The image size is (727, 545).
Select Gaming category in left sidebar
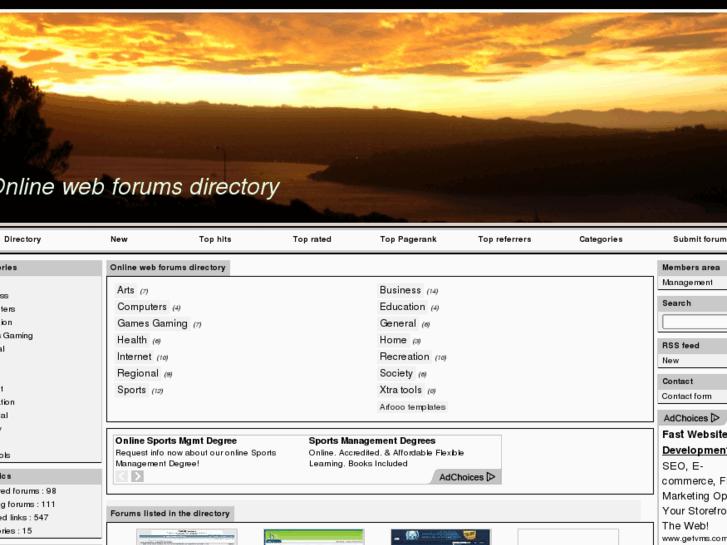[17, 335]
